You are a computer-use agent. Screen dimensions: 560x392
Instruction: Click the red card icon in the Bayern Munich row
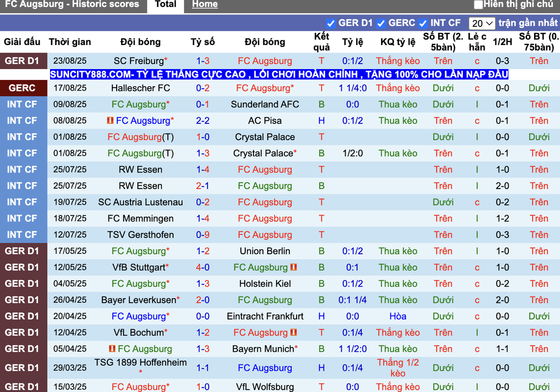pyautogui.click(x=112, y=348)
